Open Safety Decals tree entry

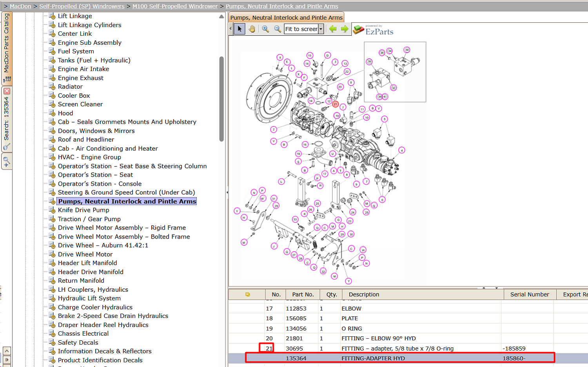78,343
